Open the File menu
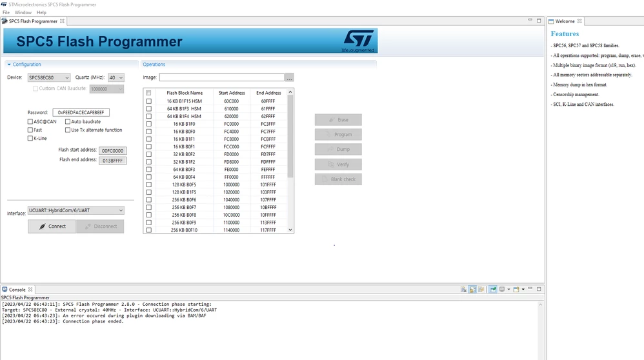The width and height of the screenshot is (644, 360). coord(6,12)
